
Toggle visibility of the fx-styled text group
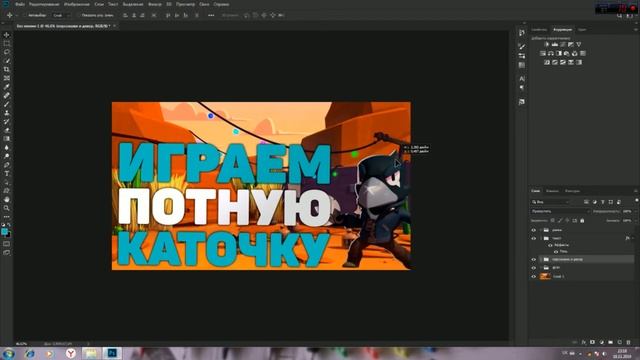click(x=533, y=238)
